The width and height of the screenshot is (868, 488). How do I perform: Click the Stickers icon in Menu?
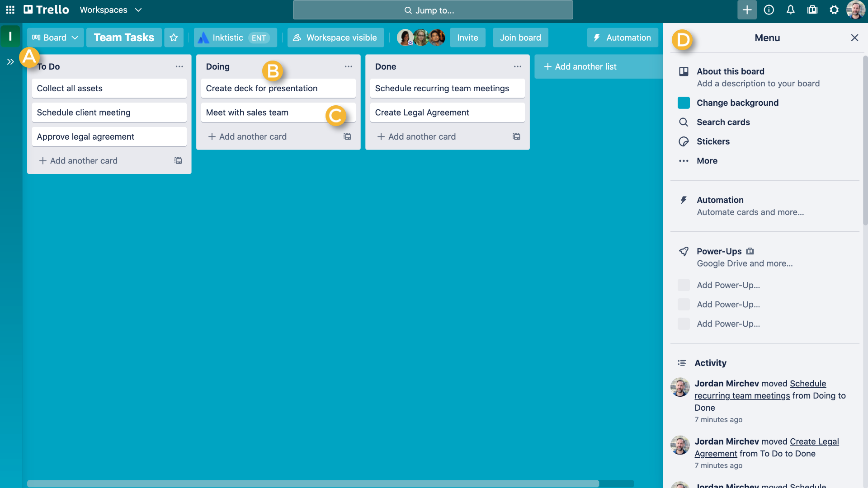(x=684, y=141)
